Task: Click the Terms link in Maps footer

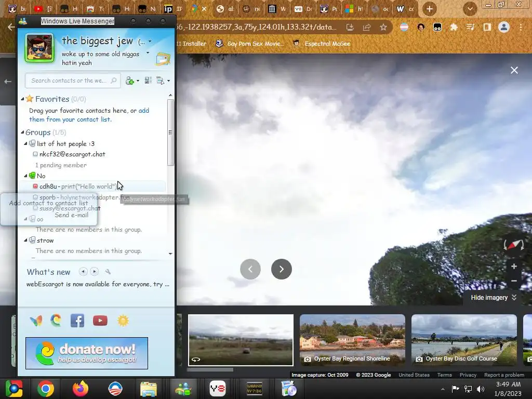Action: [x=445, y=375]
